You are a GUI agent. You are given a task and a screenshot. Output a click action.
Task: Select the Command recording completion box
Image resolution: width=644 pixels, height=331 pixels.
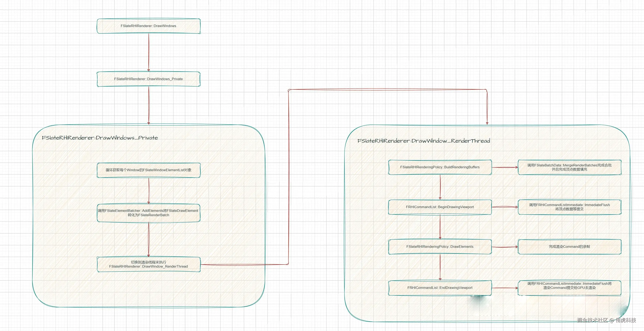pyautogui.click(x=569, y=247)
